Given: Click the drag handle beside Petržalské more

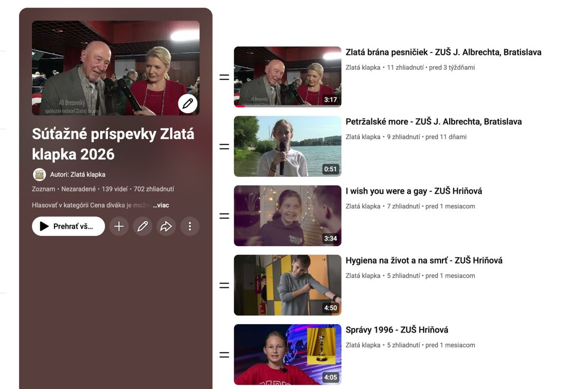Looking at the screenshot, I should pos(224,146).
